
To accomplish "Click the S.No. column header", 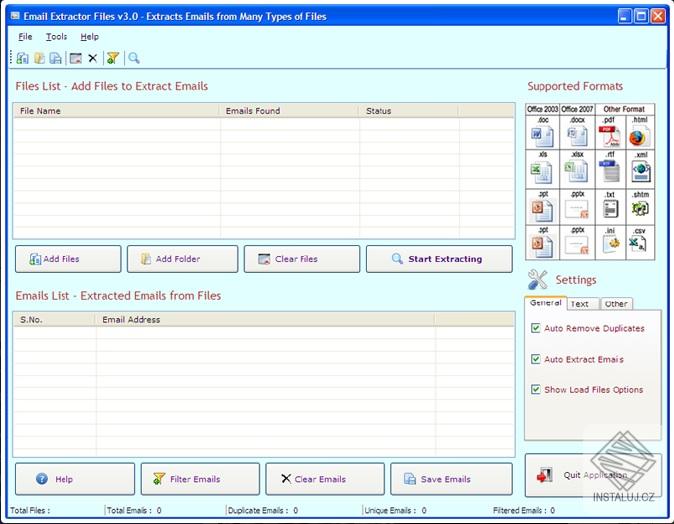I will (55, 319).
